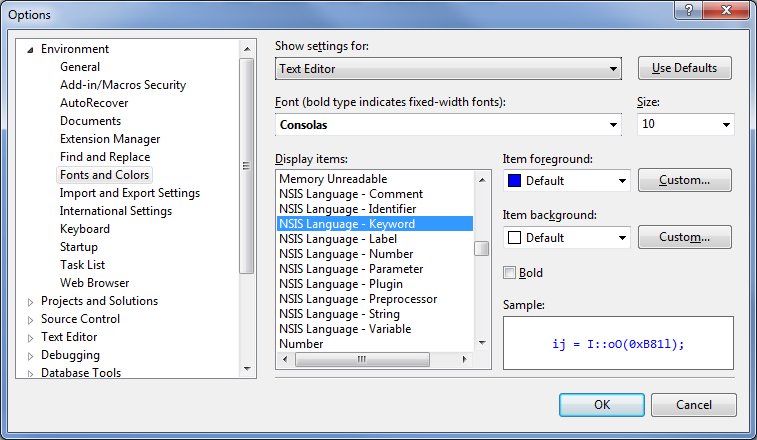
Task: Open Import and Export Settings page
Action: point(129,193)
